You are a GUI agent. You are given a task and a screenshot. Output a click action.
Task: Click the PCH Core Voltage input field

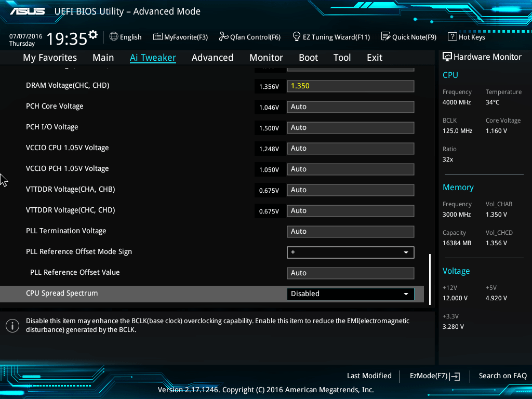point(351,107)
